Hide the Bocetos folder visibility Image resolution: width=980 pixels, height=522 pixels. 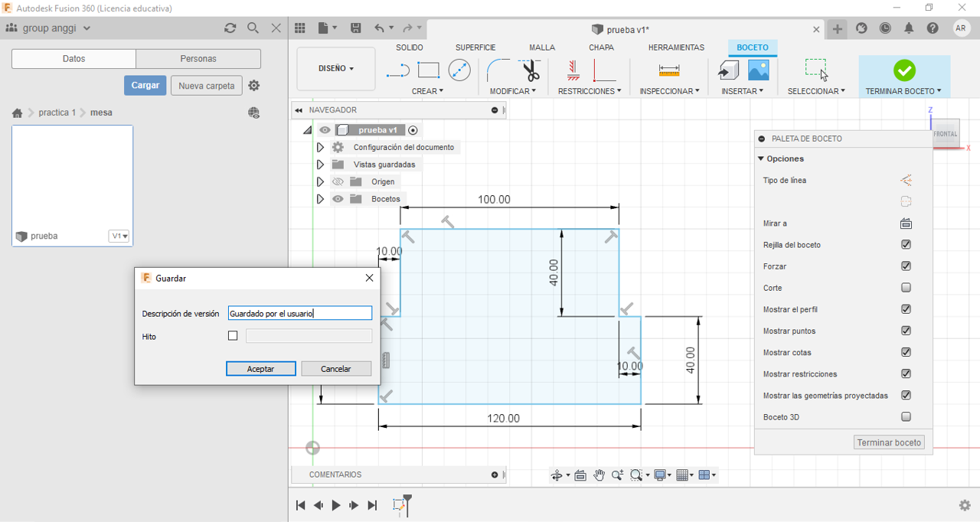pos(338,199)
